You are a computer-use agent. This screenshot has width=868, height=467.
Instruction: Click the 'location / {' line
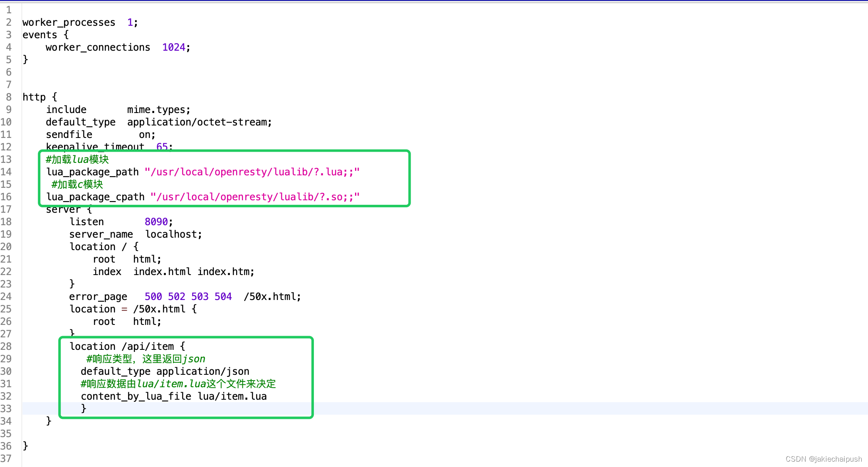point(104,247)
